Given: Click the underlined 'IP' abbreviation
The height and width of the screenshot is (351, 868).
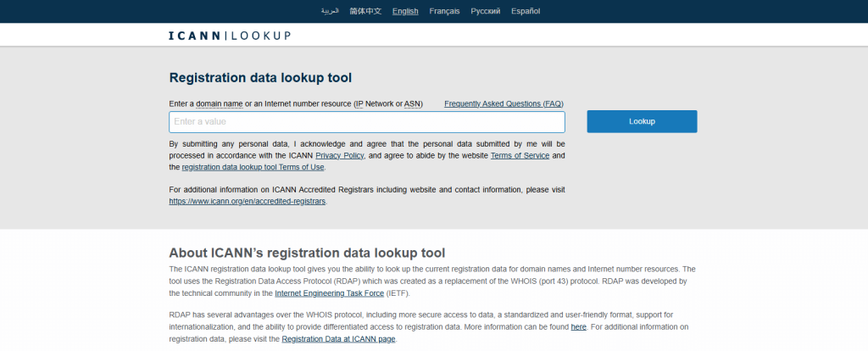Looking at the screenshot, I should 359,103.
